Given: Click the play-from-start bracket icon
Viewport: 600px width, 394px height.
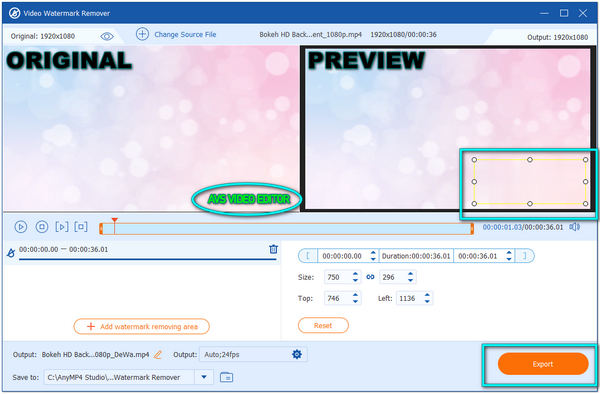Looking at the screenshot, I should [x=62, y=227].
